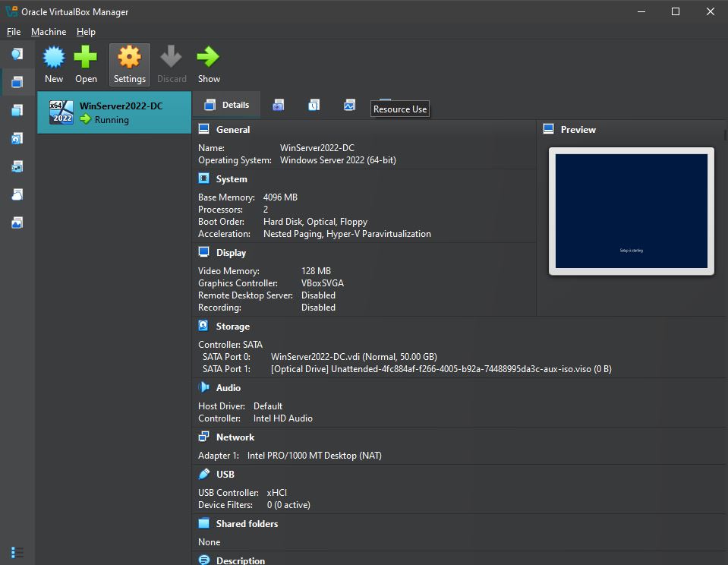This screenshot has width=728, height=565.
Task: Click the Display section monitor icon
Action: [203, 252]
